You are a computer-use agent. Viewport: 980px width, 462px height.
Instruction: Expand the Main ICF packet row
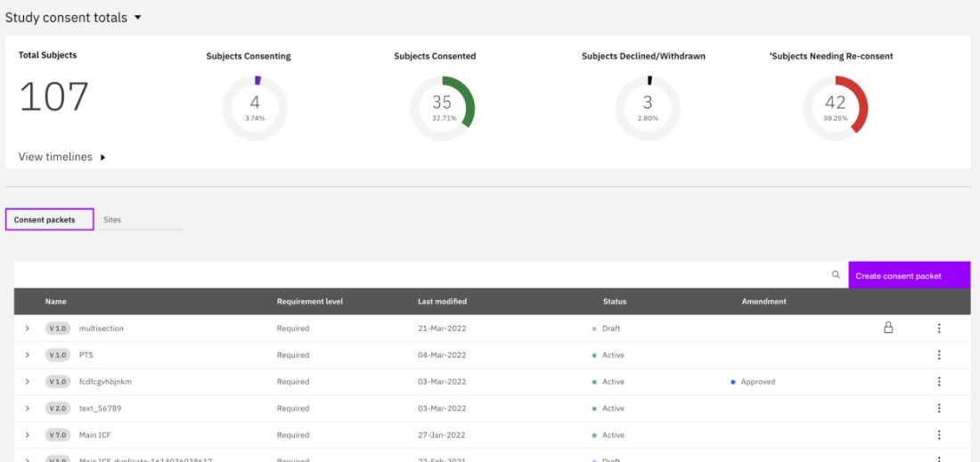point(28,435)
